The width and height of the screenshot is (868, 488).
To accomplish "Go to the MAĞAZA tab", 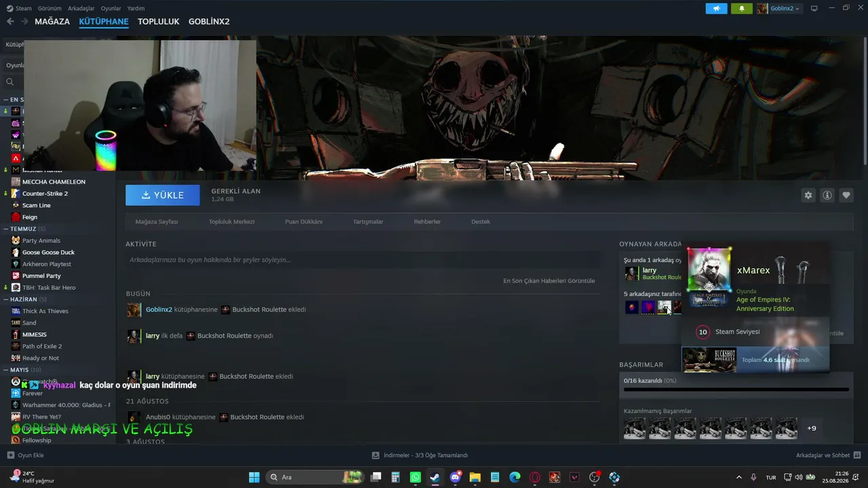I will pyautogui.click(x=52, y=22).
